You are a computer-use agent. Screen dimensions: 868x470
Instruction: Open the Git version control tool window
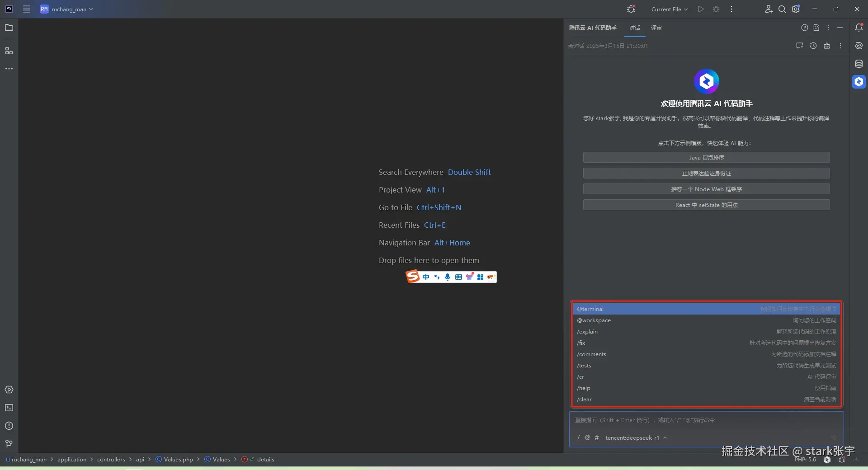[x=9, y=444]
